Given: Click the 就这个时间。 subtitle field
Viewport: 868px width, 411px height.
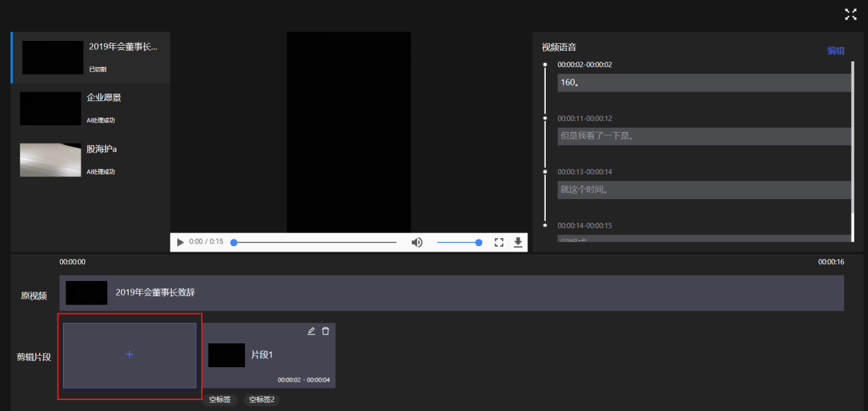Looking at the screenshot, I should pos(705,189).
